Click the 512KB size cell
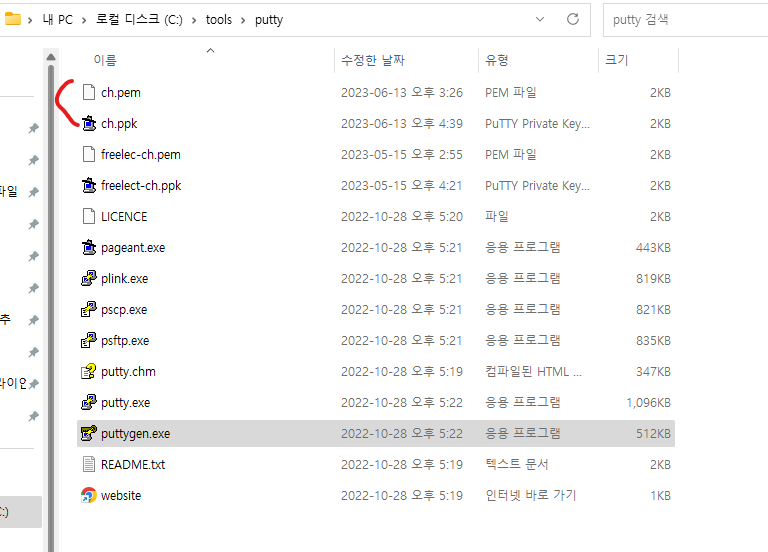 tap(653, 434)
